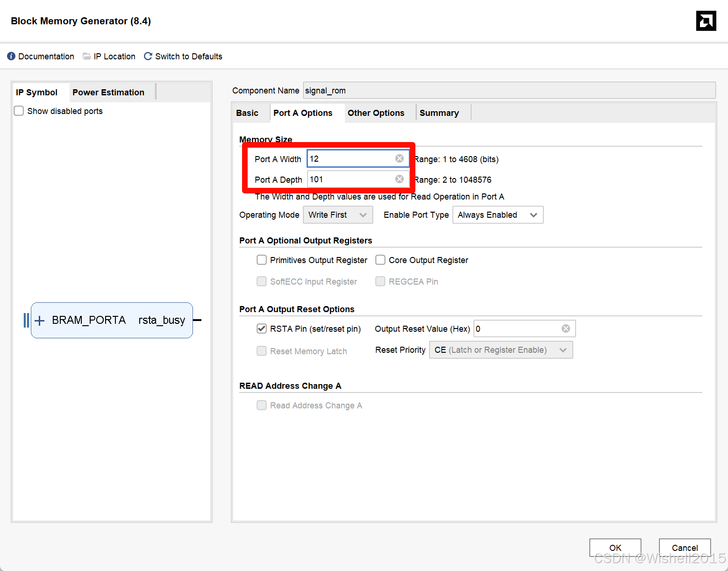The image size is (728, 571).
Task: Open the Documentation link
Action: tap(46, 57)
